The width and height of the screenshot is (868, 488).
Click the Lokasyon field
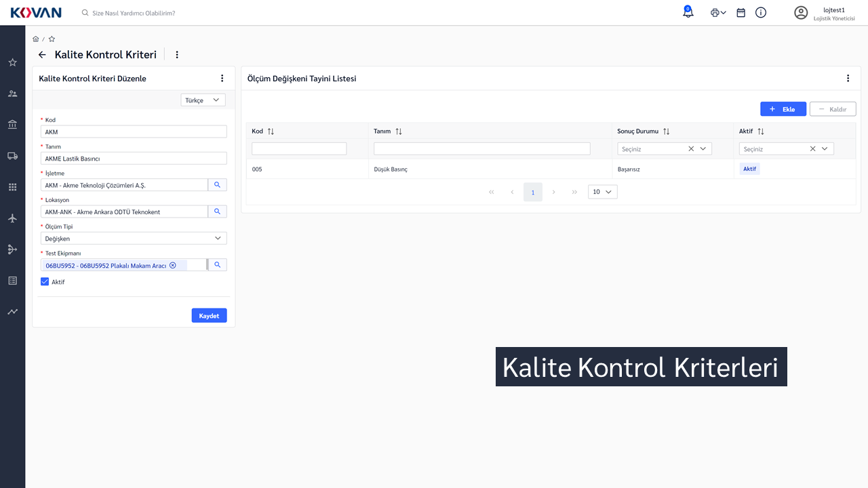(x=124, y=211)
